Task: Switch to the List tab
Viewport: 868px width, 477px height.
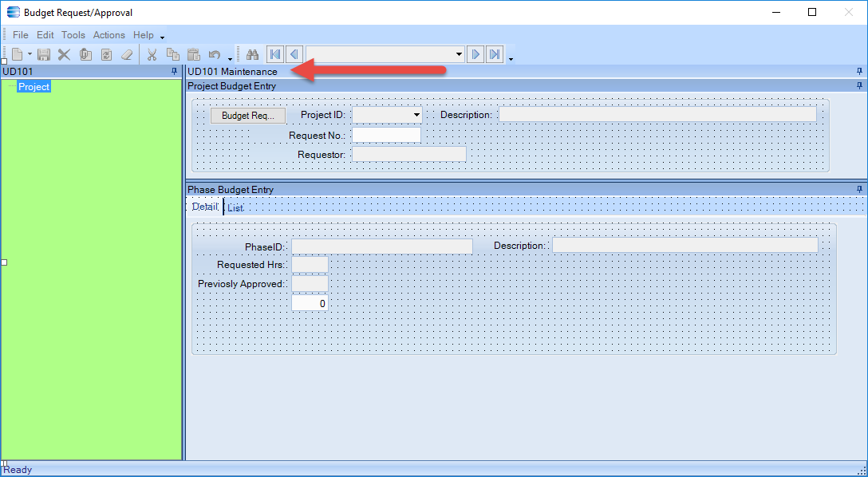Action: [235, 208]
